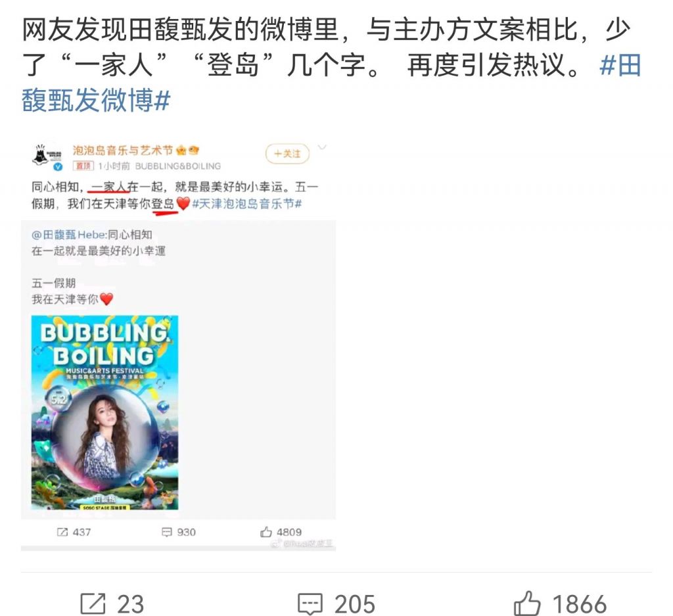Click the 泡泡岛音乐与艺术节 account name
673x616 pixels.
[x=122, y=151]
